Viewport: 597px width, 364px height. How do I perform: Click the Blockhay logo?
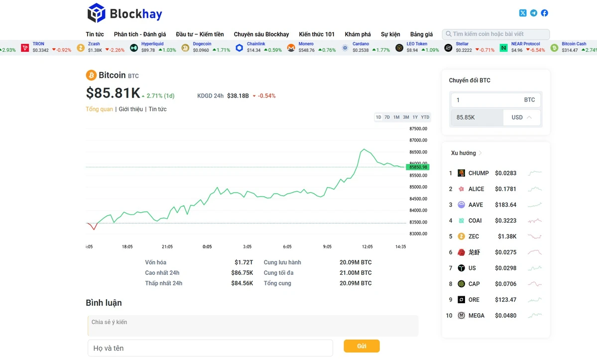coord(125,13)
